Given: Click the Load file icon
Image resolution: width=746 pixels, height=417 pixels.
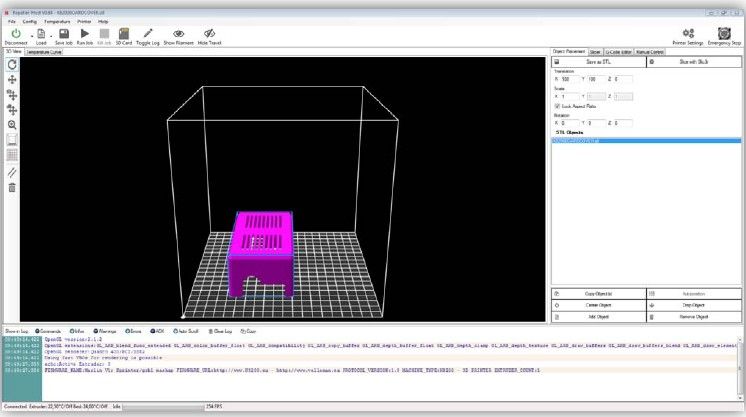Looking at the screenshot, I should [x=41, y=33].
